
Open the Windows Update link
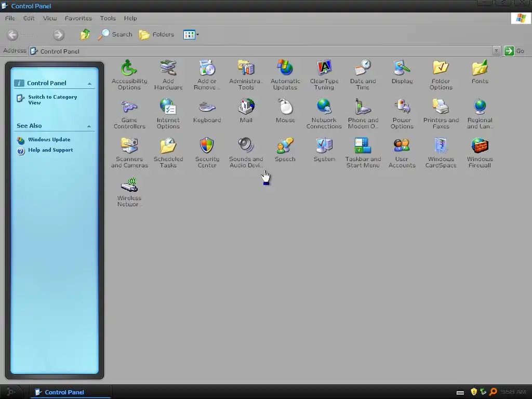(x=49, y=139)
